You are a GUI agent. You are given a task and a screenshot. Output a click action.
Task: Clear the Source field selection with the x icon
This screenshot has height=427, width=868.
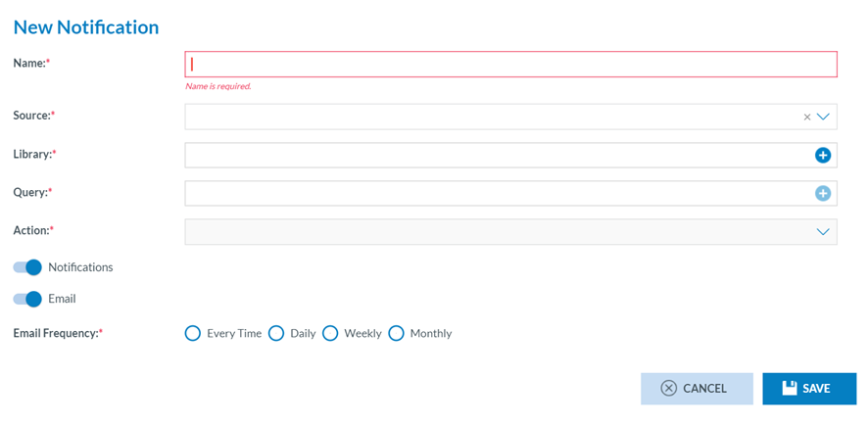tap(807, 118)
